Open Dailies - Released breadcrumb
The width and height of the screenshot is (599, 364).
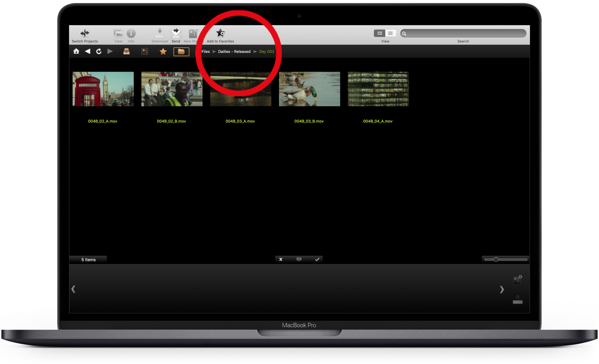coord(234,52)
